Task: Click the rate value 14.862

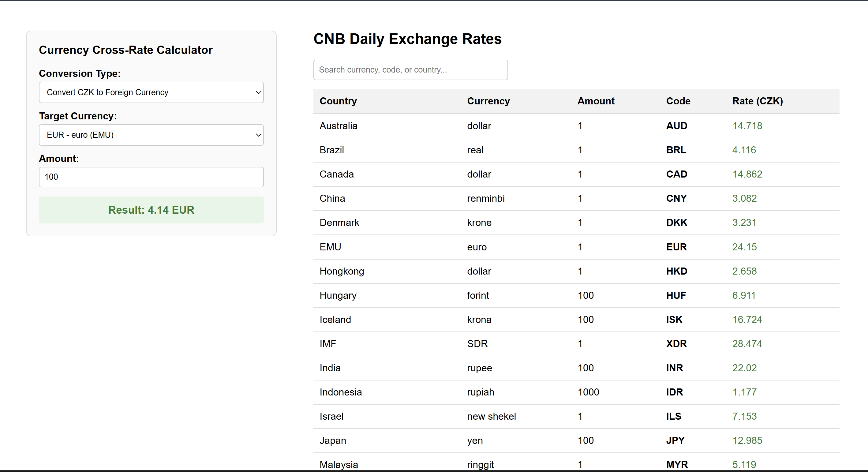Action: (747, 174)
